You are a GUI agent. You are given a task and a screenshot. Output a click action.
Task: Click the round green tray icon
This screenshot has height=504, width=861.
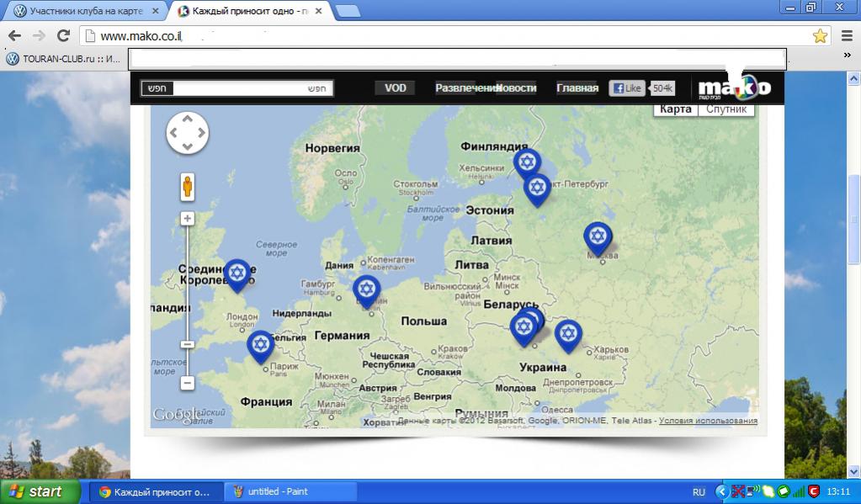pyautogui.click(x=784, y=491)
